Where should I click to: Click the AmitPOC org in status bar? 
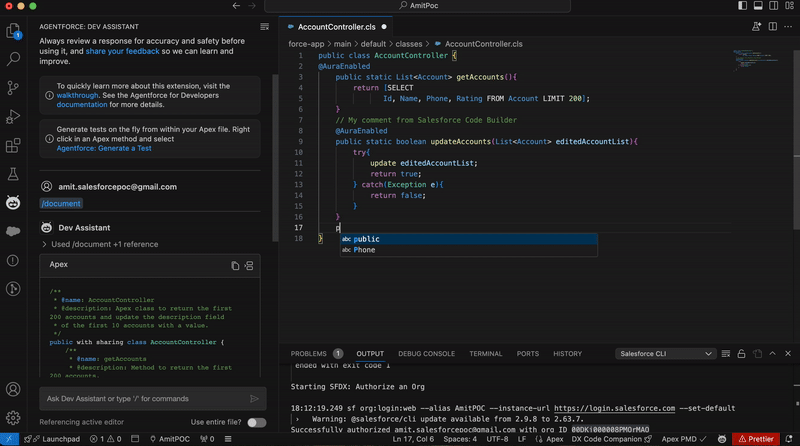[x=169, y=439]
